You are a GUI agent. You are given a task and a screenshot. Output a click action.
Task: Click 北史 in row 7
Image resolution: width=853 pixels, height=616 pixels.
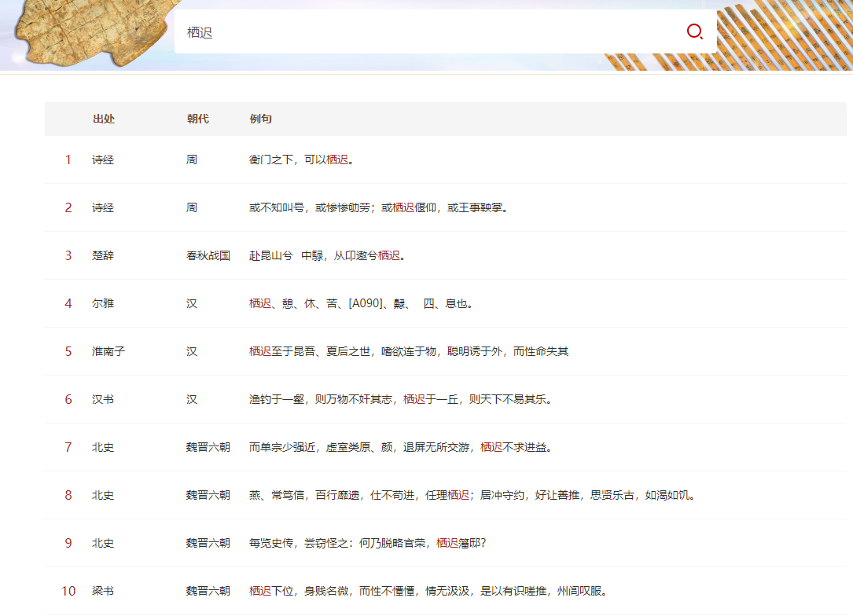[x=103, y=447]
